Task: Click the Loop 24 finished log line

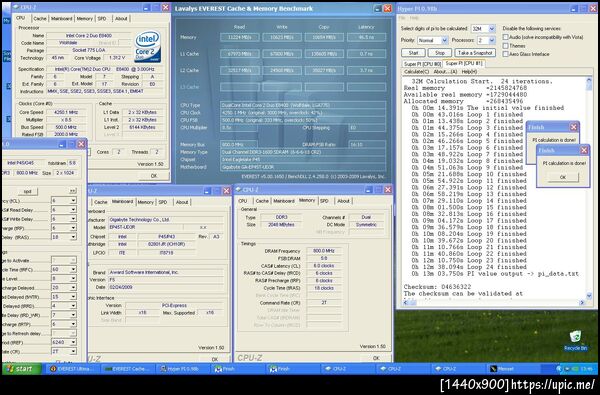Action: click(x=469, y=267)
